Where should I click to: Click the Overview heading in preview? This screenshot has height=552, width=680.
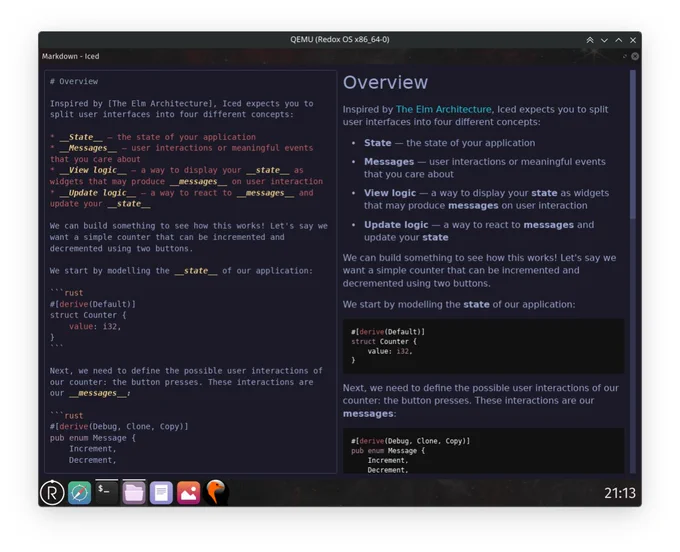click(386, 82)
